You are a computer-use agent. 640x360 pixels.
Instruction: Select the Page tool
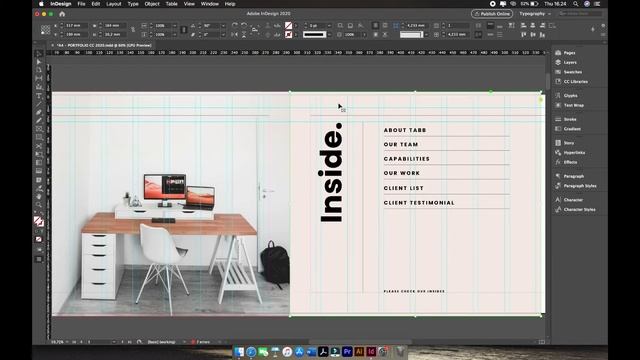click(39, 70)
